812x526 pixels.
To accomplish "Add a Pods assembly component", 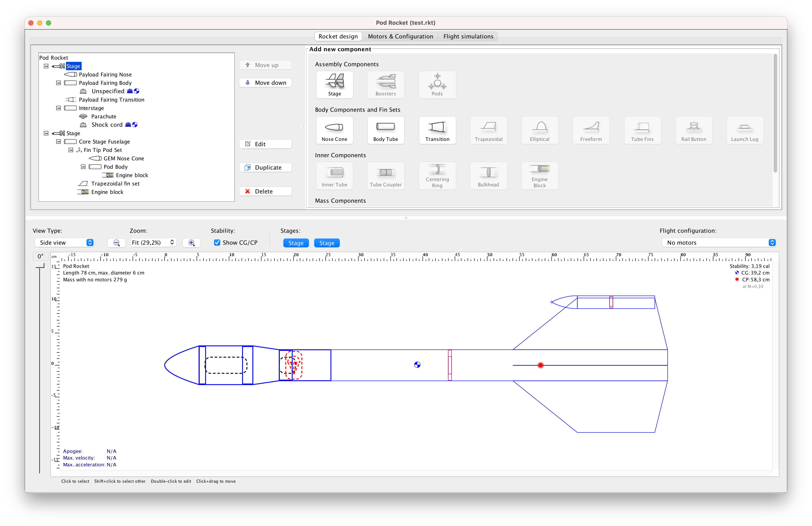I will [x=437, y=85].
